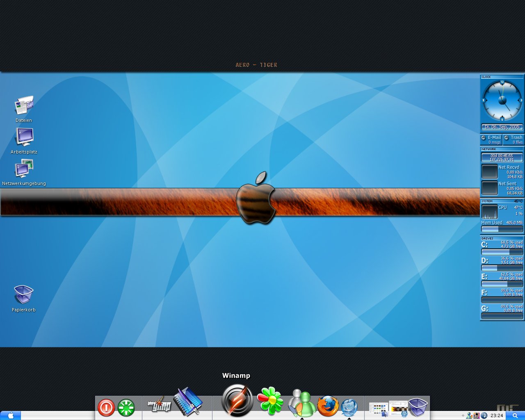Screen dimensions: 525x420
Task: Expand hidden tray icons with the plus
Action: 463,415
